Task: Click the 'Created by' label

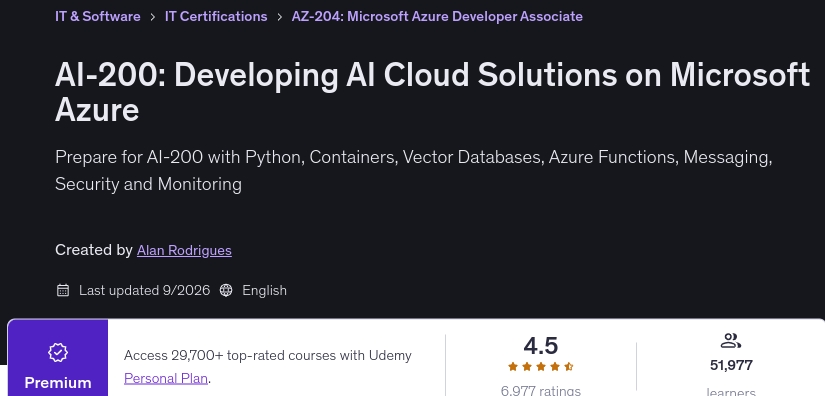Action: 94,250
